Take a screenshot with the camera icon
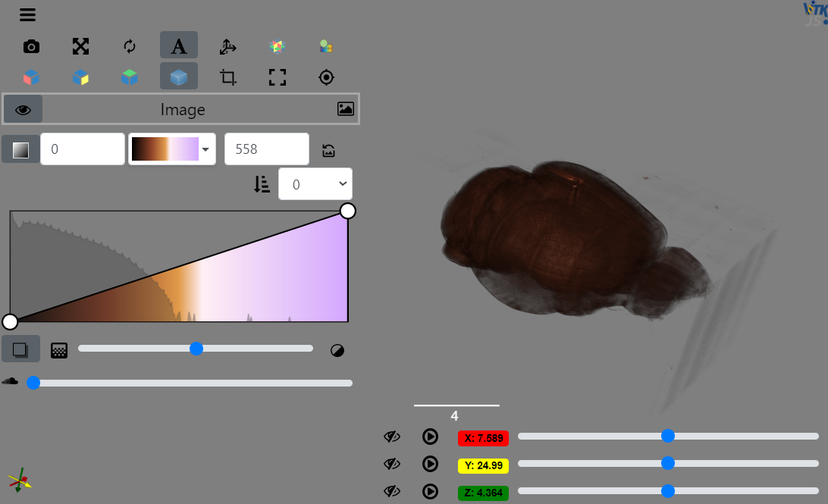This screenshot has width=828, height=504. point(31,46)
